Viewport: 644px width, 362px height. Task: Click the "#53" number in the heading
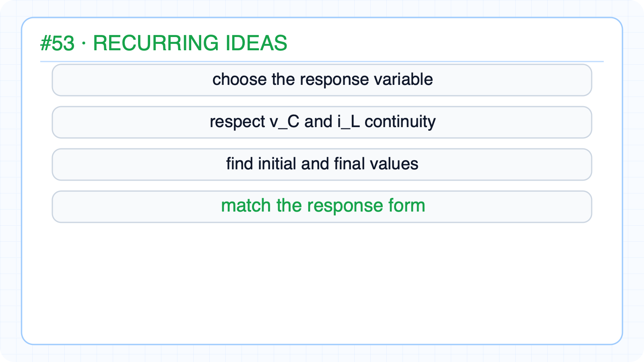click(x=58, y=43)
